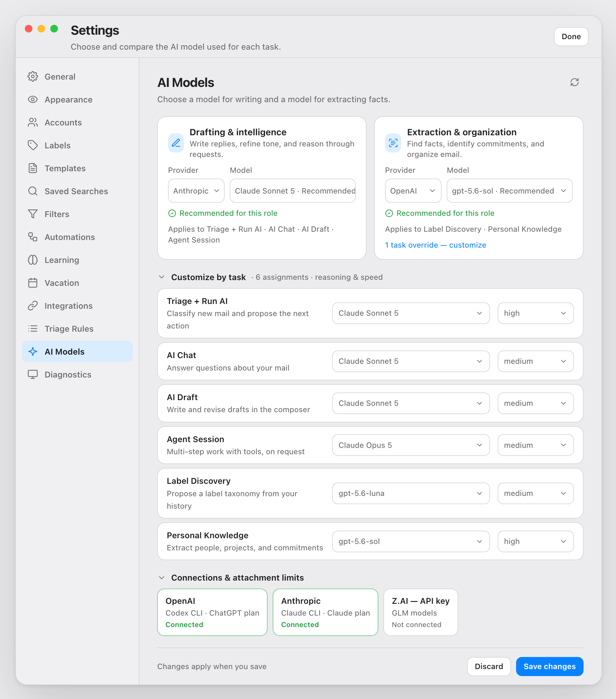Click the Diagnostics monitor icon
The image size is (616, 699).
tap(33, 374)
